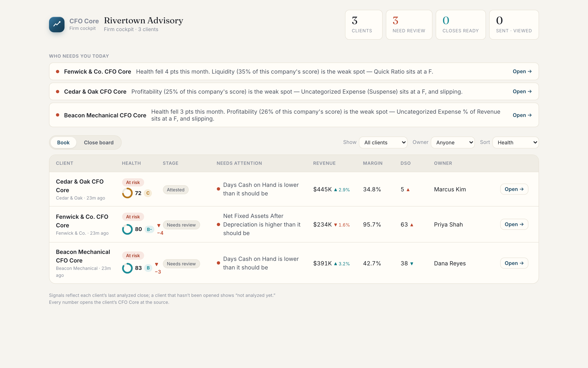Click red dot on Beacon Mechanical alert card
588x368 pixels.
[x=58, y=115]
